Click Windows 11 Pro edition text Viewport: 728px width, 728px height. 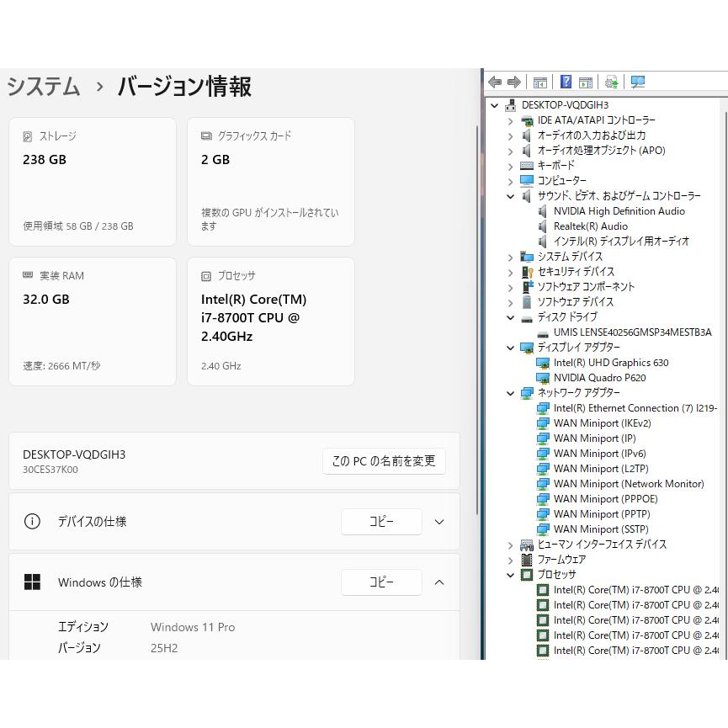point(193,627)
